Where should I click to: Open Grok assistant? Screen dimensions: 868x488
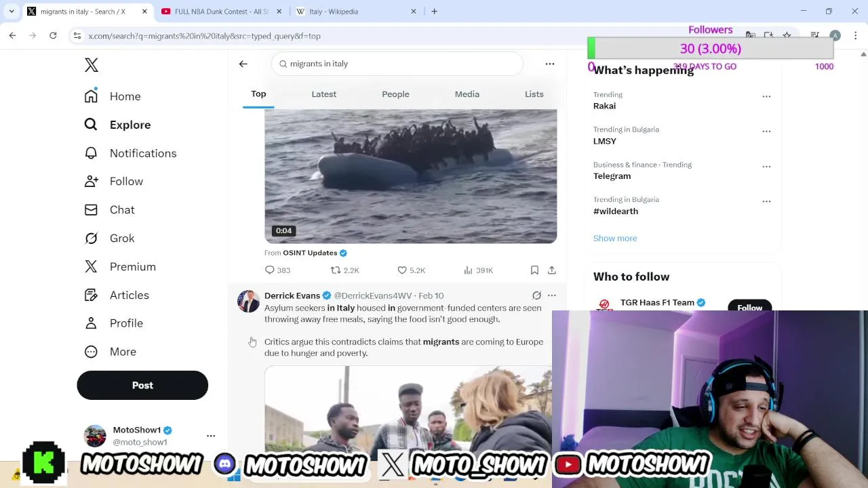(x=109, y=239)
